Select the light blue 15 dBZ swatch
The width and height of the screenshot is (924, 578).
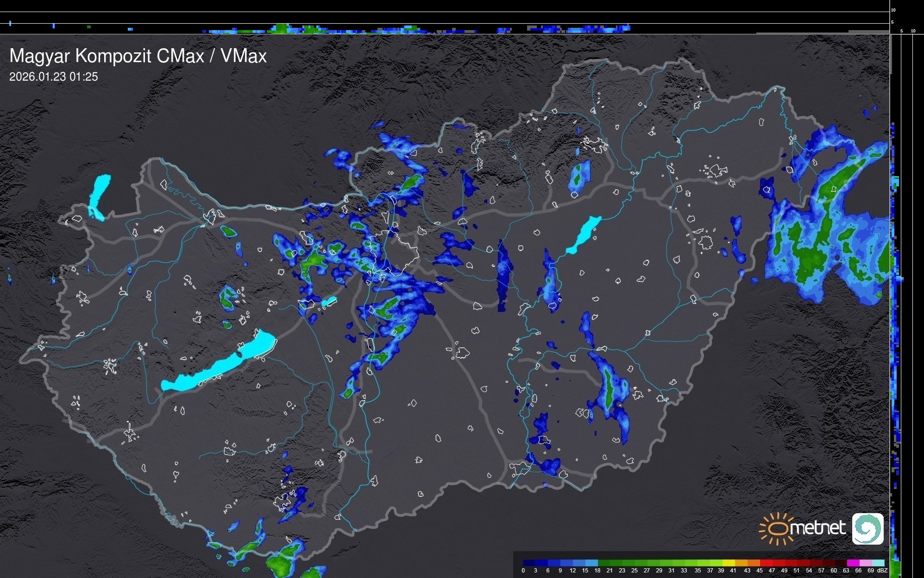[591, 563]
